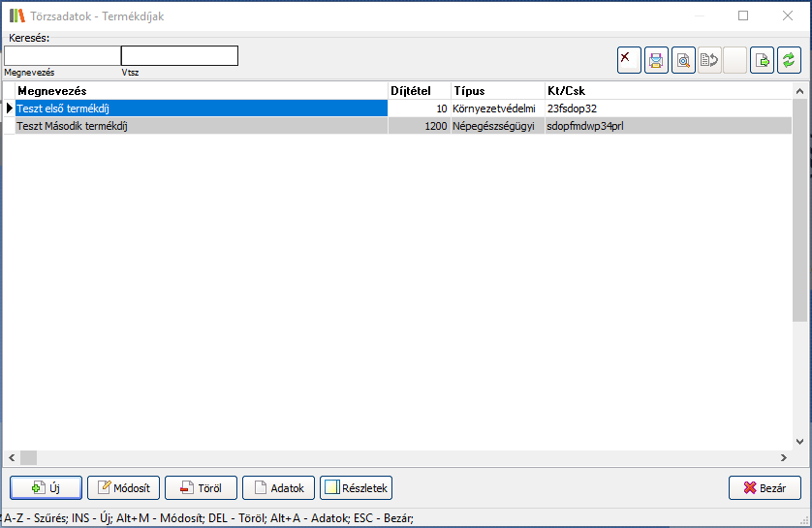The width and height of the screenshot is (812, 528).
Task: Focus the Megnevezés search field
Action: (x=62, y=56)
